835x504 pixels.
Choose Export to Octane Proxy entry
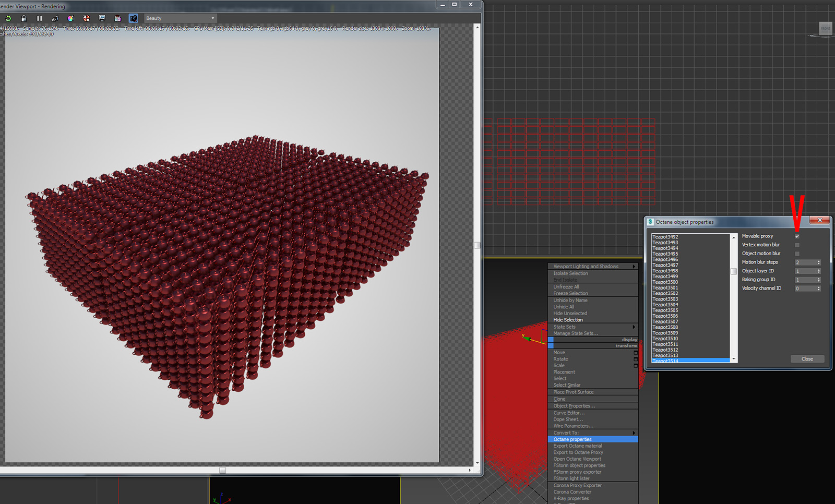(593, 452)
